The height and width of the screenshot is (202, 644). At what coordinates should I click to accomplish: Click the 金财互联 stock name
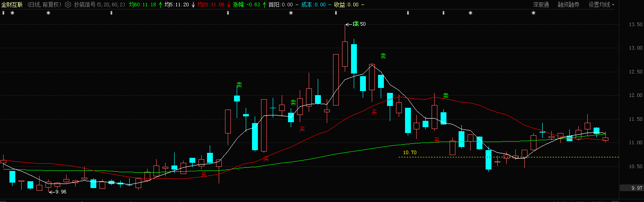12,5
